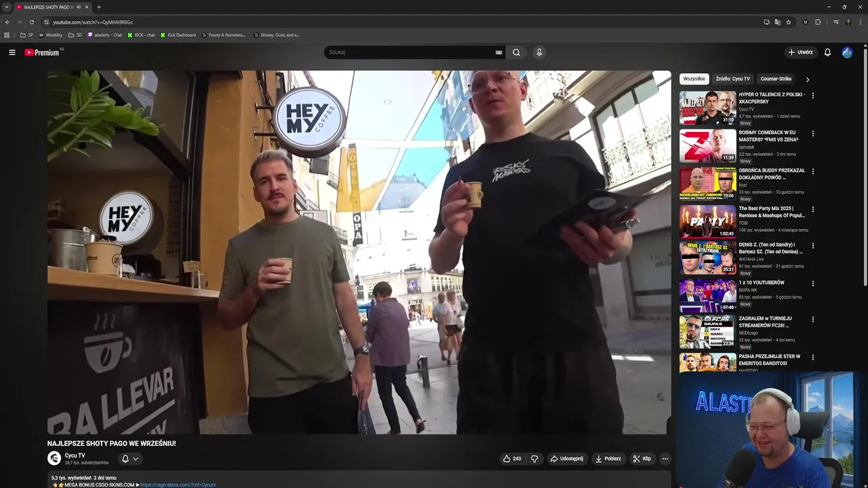Toggle subscription notification bell for Cycu TV
868x488 pixels.
click(125, 459)
